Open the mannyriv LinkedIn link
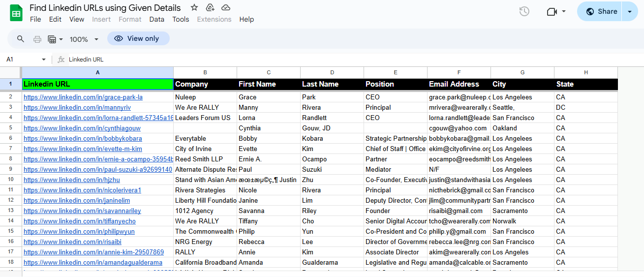644x277 pixels. click(77, 108)
